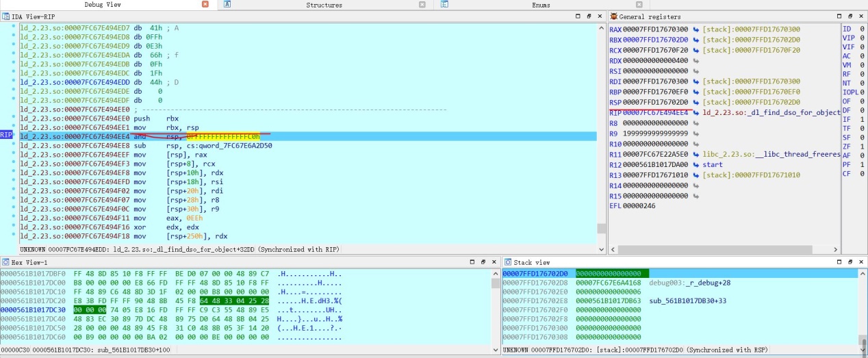The width and height of the screenshot is (868, 358).
Task: Click the Stack view panel title icon
Action: click(x=507, y=262)
